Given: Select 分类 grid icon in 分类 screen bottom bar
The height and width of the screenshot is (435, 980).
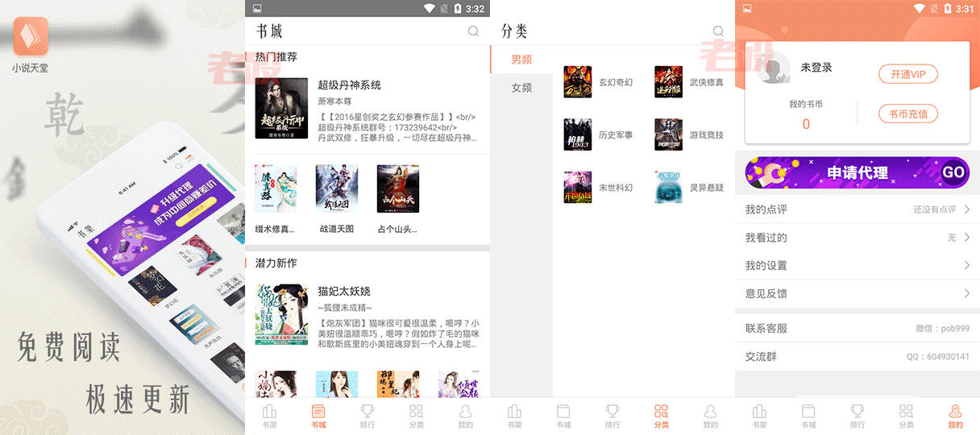Looking at the screenshot, I should pos(661,411).
